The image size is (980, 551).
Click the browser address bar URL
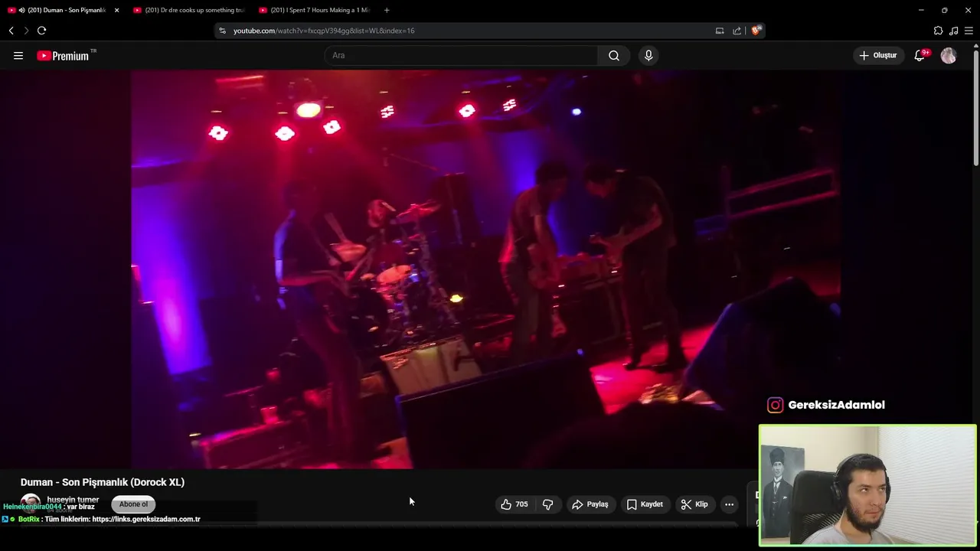[x=324, y=31]
